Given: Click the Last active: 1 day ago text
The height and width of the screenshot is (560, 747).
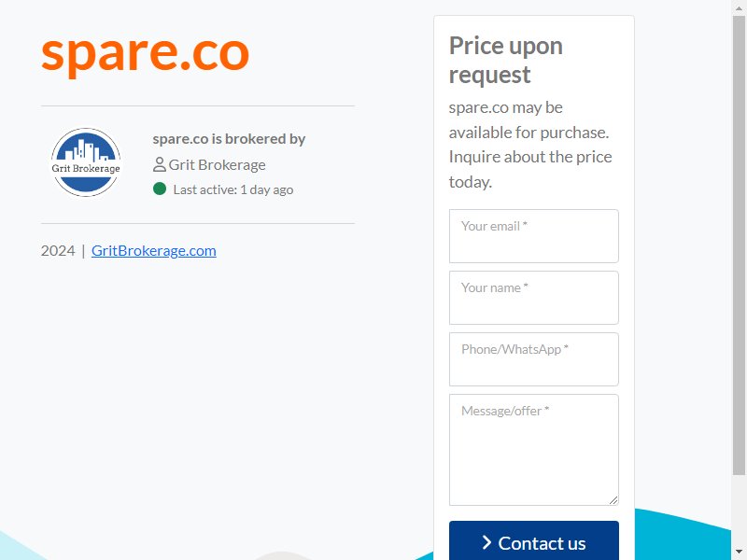Looking at the screenshot, I should click(x=233, y=189).
